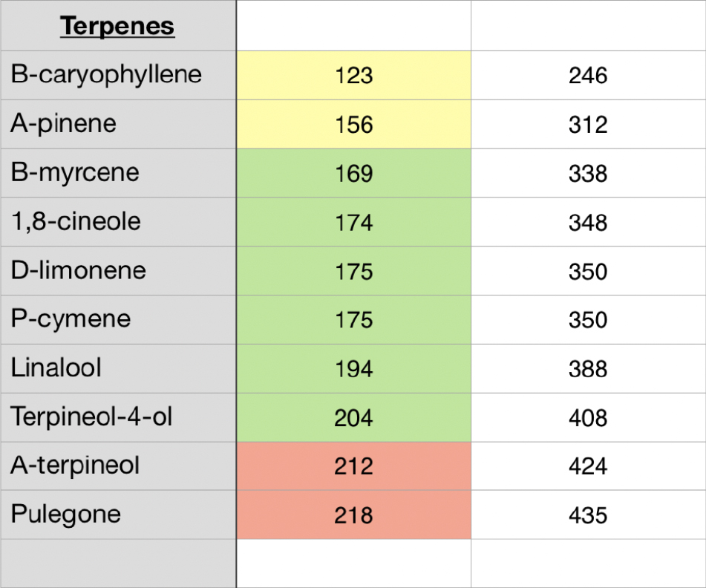Select the green cell with value 194
The width and height of the screenshot is (706, 588).
click(353, 368)
